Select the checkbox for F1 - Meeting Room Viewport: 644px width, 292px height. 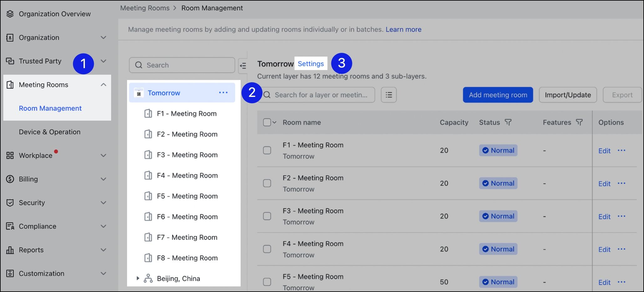pyautogui.click(x=267, y=150)
